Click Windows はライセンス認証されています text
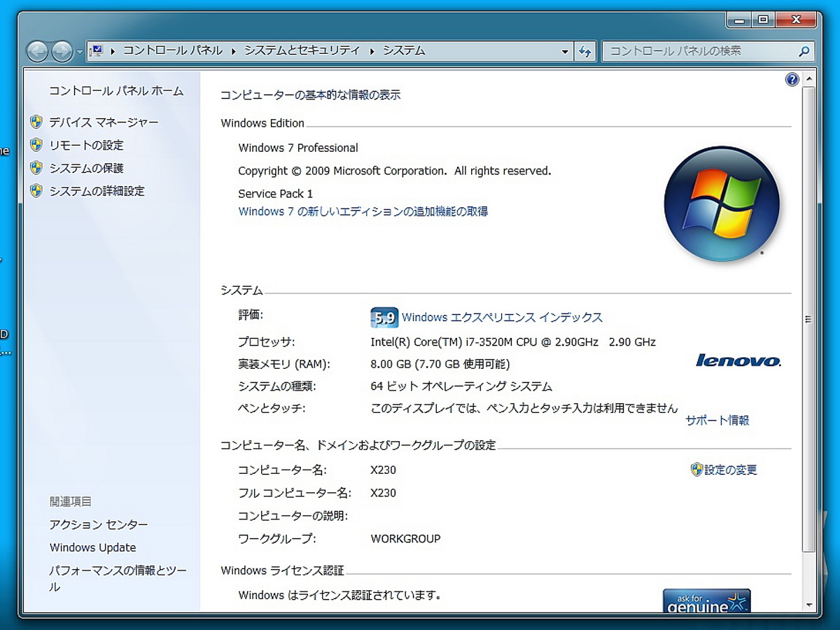This screenshot has width=840, height=630. 339,596
